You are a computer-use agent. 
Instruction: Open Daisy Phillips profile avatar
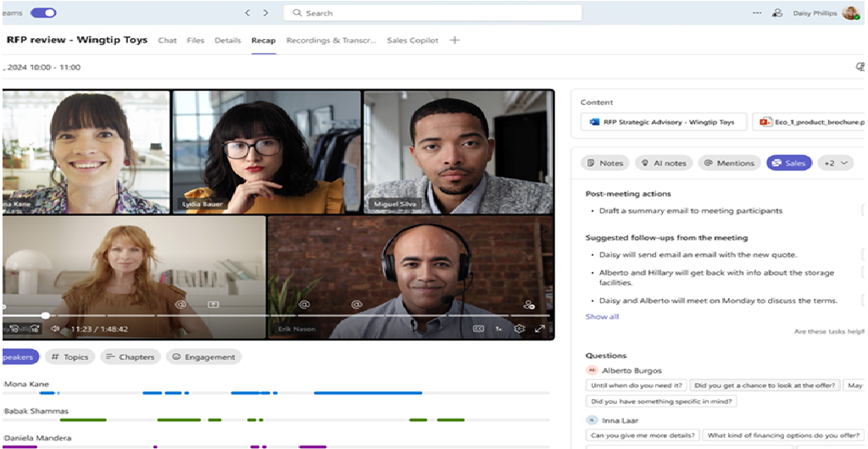[850, 13]
